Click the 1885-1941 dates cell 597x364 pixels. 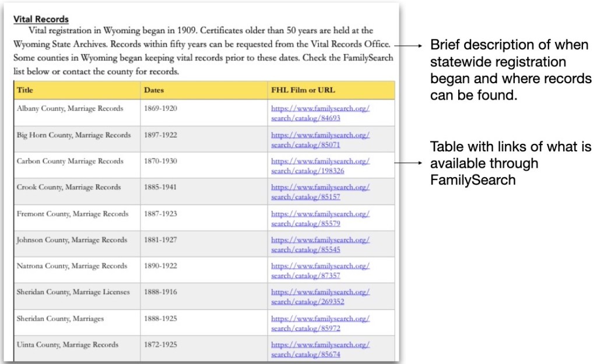[161, 188]
